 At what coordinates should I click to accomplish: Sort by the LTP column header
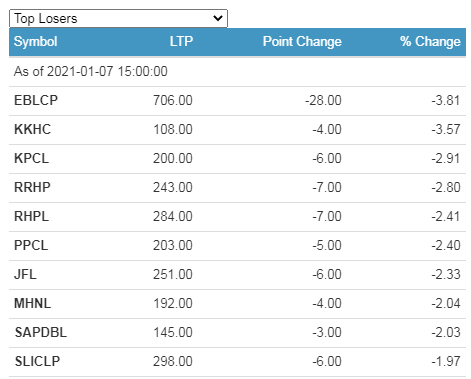tap(181, 42)
